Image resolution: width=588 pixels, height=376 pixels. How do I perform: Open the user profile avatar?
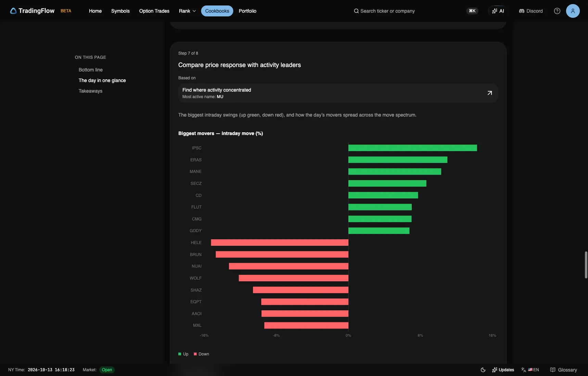(x=573, y=11)
